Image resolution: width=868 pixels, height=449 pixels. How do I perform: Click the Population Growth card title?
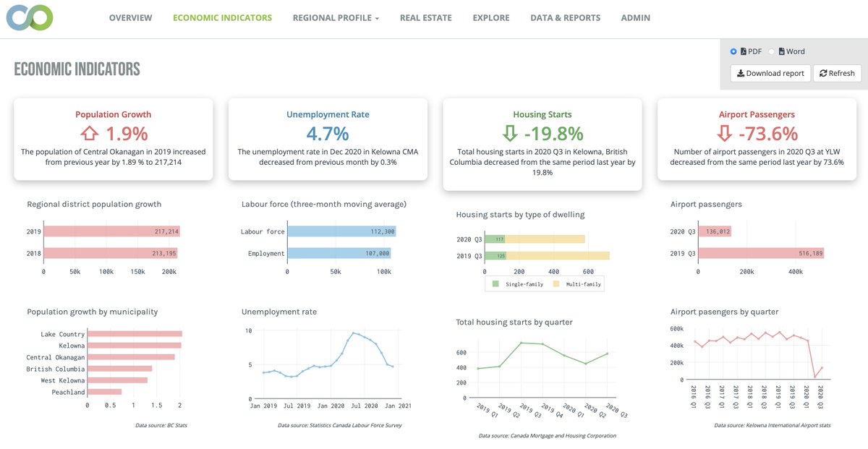coord(114,114)
